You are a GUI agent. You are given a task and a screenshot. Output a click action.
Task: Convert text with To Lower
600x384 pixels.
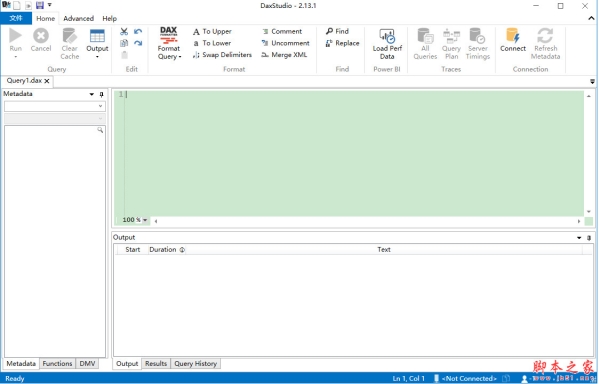[212, 43]
